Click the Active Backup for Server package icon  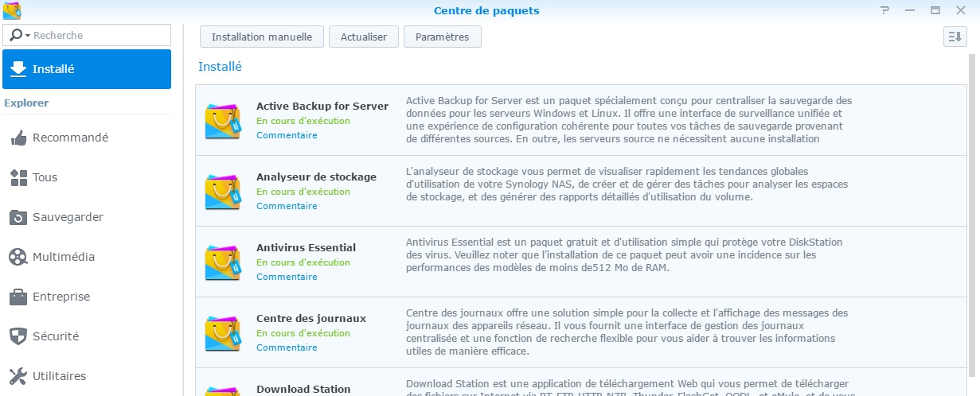(x=223, y=120)
